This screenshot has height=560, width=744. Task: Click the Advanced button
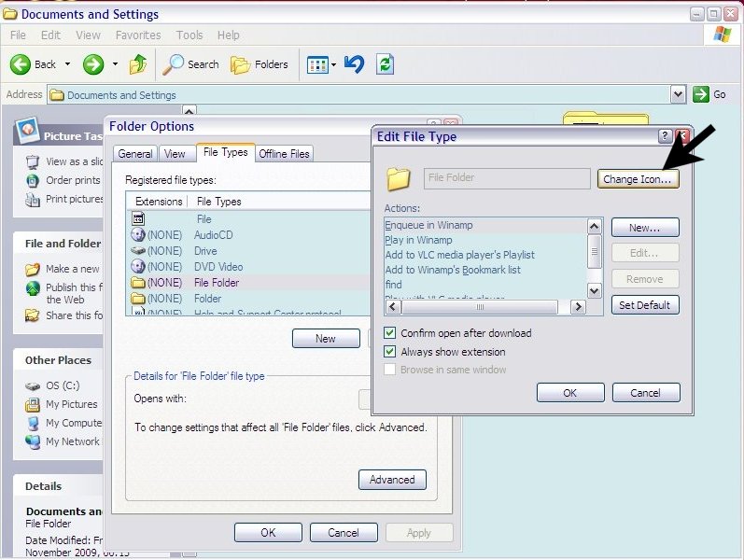point(392,480)
